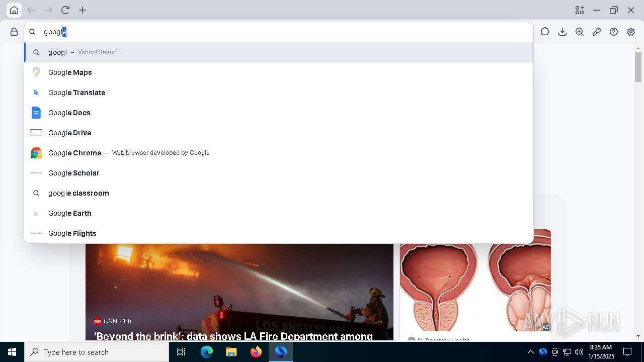Click the Google Translate icon
Viewport: 644px width, 362px height.
pyautogui.click(x=36, y=93)
